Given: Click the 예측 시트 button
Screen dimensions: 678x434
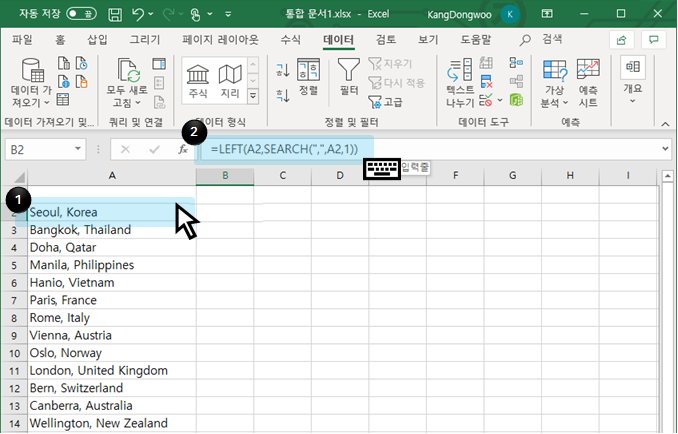Looking at the screenshot, I should (x=588, y=83).
